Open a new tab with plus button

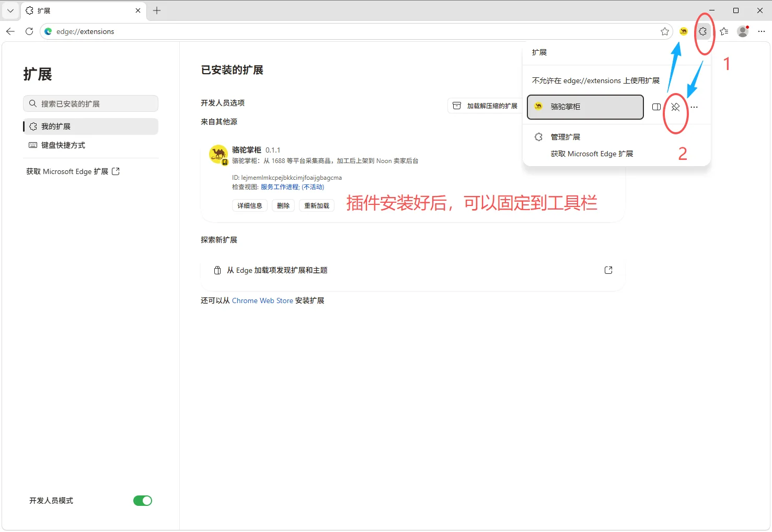pyautogui.click(x=157, y=10)
